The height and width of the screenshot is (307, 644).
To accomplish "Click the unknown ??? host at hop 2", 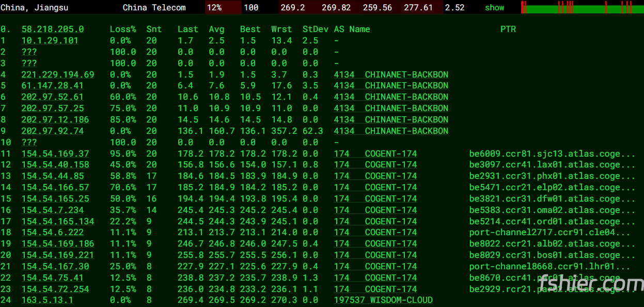I will (29, 52).
